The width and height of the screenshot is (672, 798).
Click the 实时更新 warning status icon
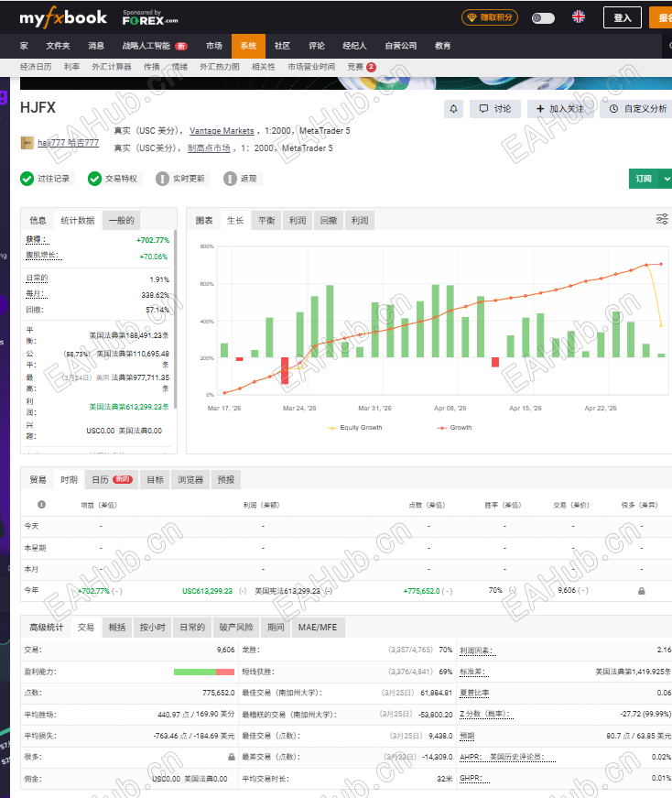pos(162,179)
